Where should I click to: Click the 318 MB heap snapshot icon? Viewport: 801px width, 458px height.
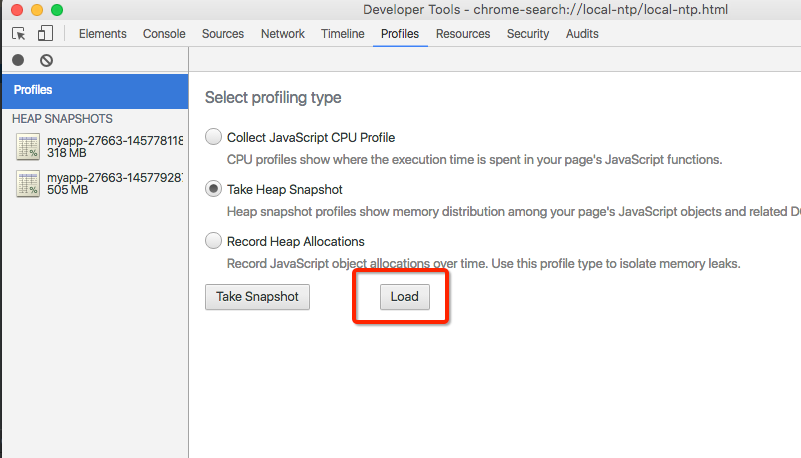click(x=28, y=147)
